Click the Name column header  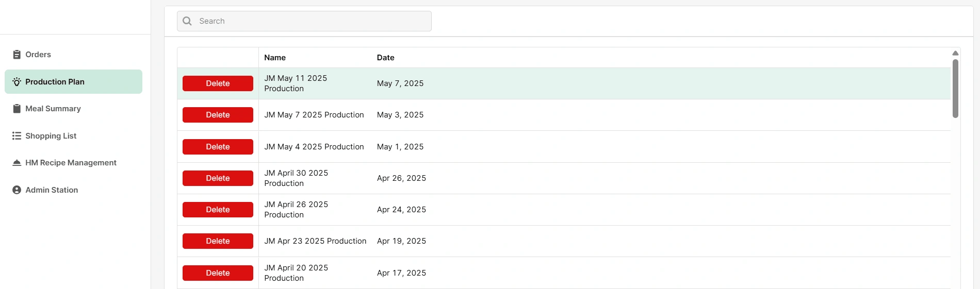coord(275,58)
